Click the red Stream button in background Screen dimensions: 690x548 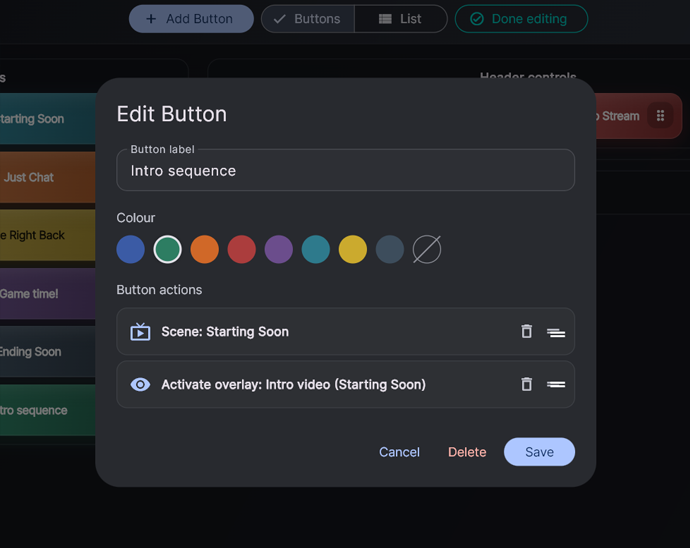point(639,116)
